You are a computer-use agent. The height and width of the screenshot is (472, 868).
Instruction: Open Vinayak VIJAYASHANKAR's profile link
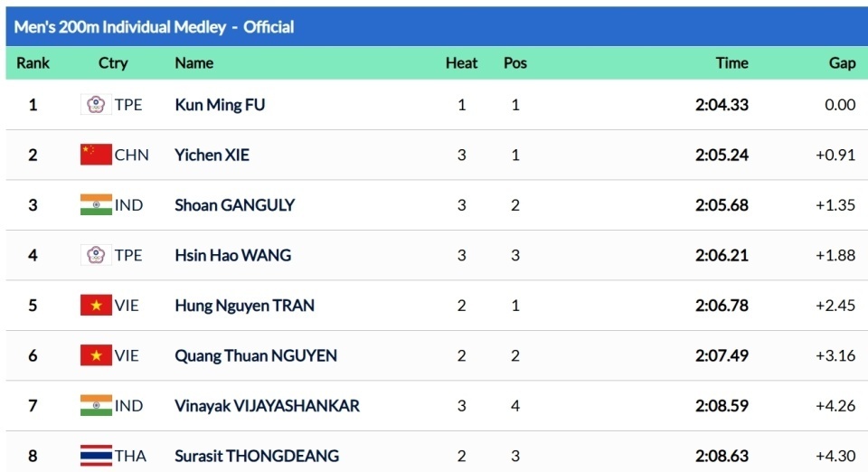(267, 406)
